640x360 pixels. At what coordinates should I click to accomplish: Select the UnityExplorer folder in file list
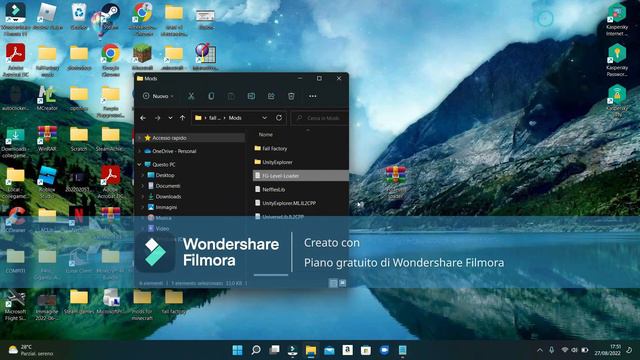277,162
